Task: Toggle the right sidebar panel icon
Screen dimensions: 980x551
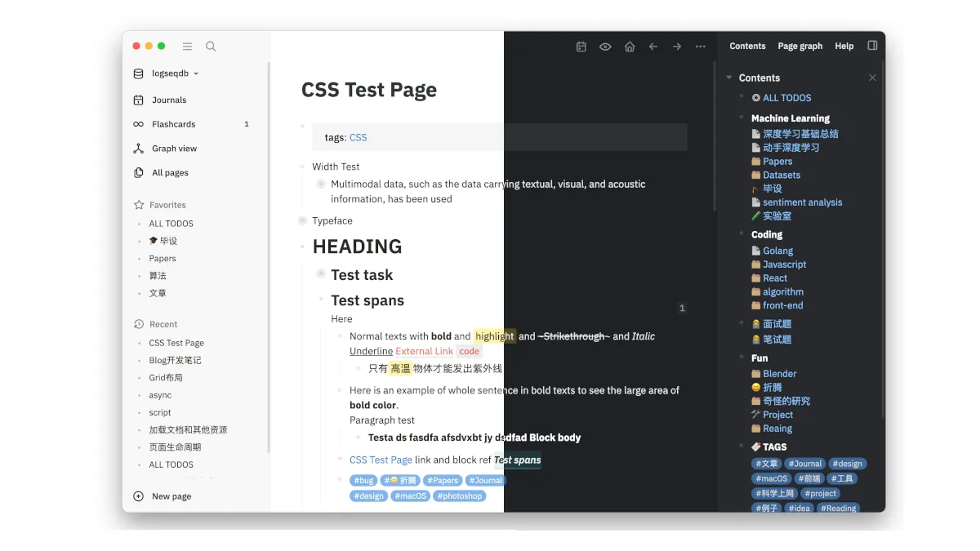Action: click(x=872, y=46)
